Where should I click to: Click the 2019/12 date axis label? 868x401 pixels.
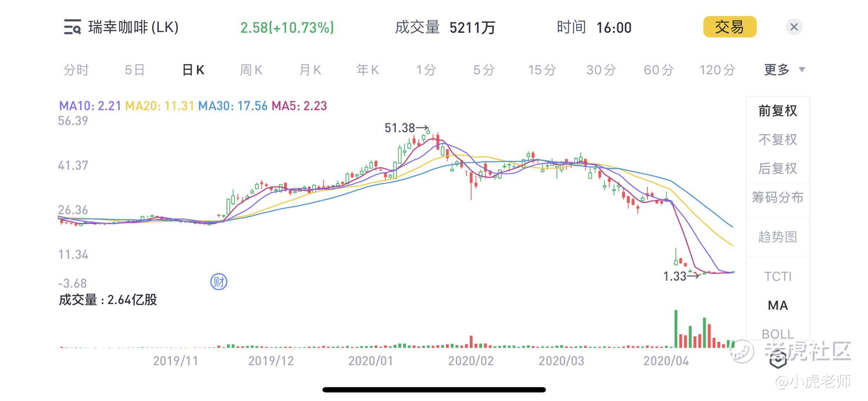point(271,361)
